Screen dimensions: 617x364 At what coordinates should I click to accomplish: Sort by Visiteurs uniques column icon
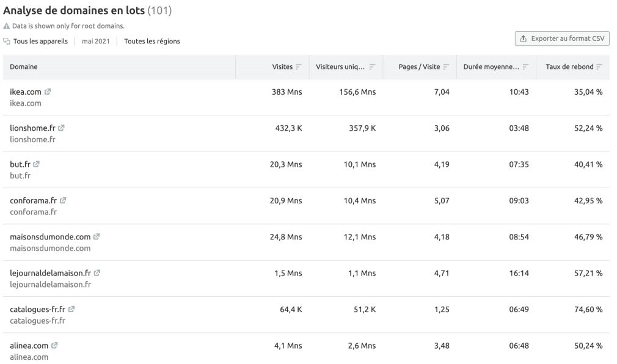click(372, 67)
